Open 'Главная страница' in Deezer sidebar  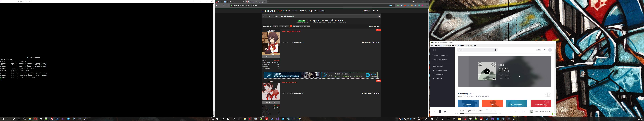point(440,55)
